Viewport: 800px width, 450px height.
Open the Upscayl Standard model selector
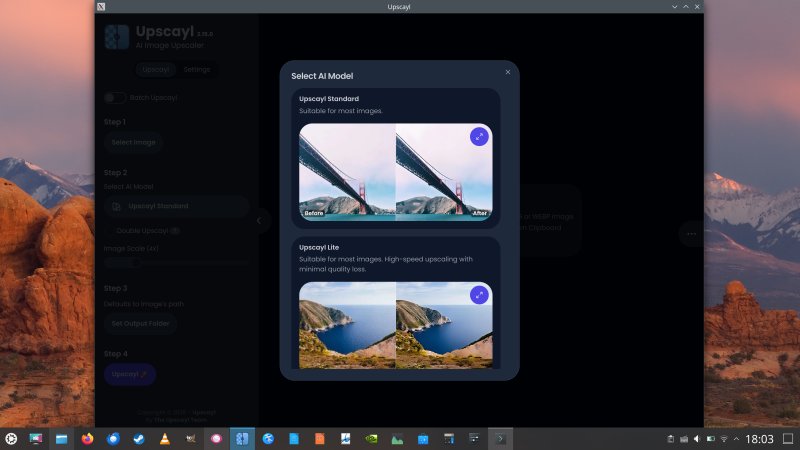[x=177, y=206]
